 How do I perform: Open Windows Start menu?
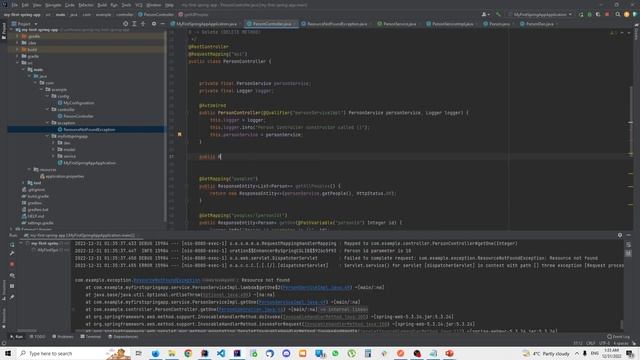[x=8, y=353]
